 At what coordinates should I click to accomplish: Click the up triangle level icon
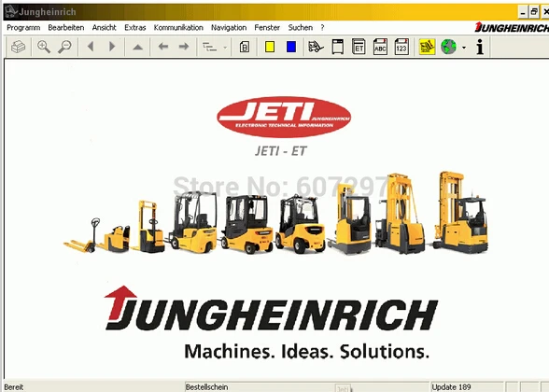pyautogui.click(x=138, y=47)
